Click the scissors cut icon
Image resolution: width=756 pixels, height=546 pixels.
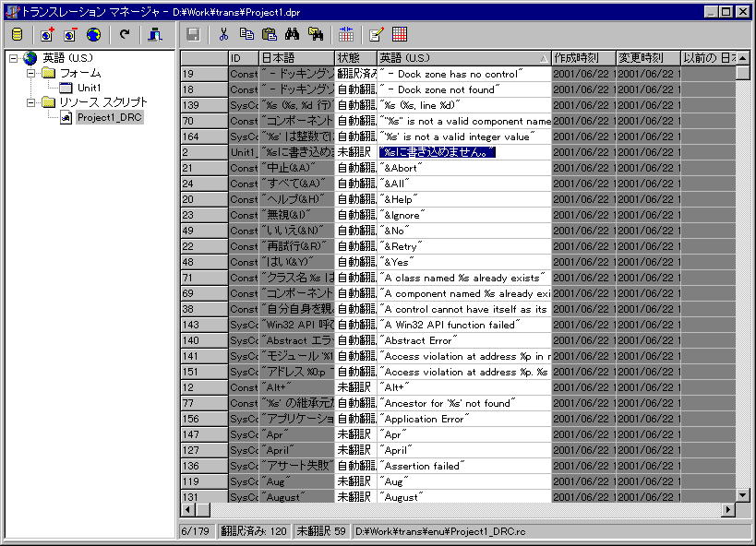(x=223, y=35)
